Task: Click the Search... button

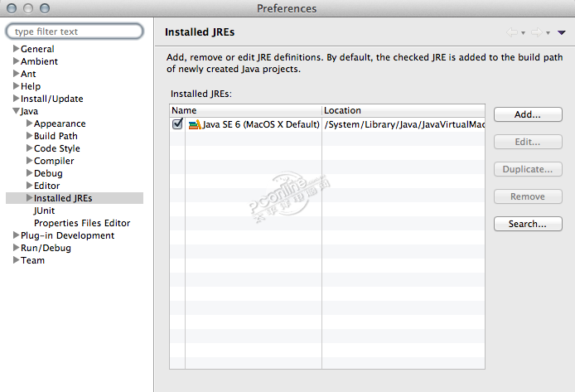Action: point(527,224)
